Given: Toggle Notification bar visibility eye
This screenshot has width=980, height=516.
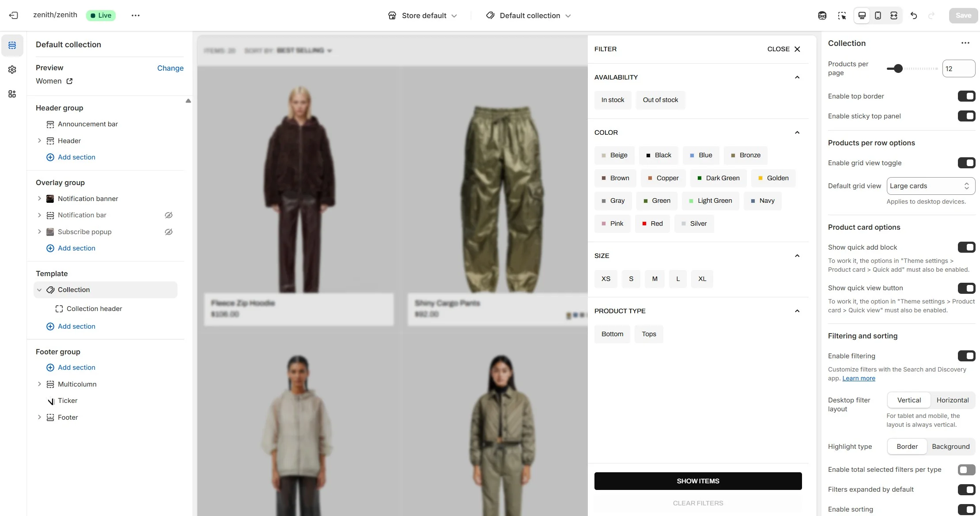Looking at the screenshot, I should [x=169, y=215].
